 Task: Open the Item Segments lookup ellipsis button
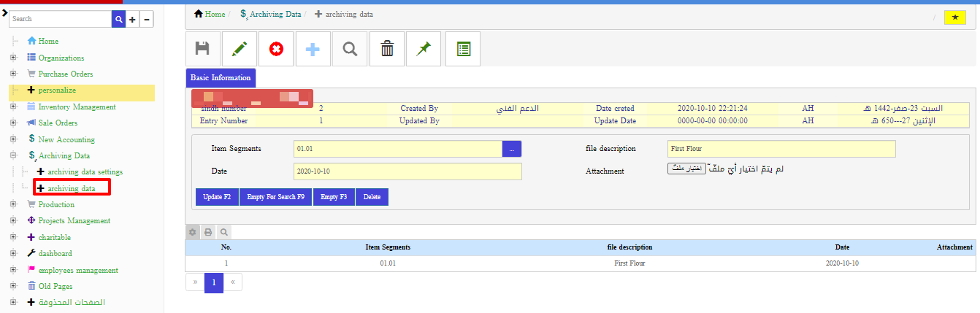point(512,149)
